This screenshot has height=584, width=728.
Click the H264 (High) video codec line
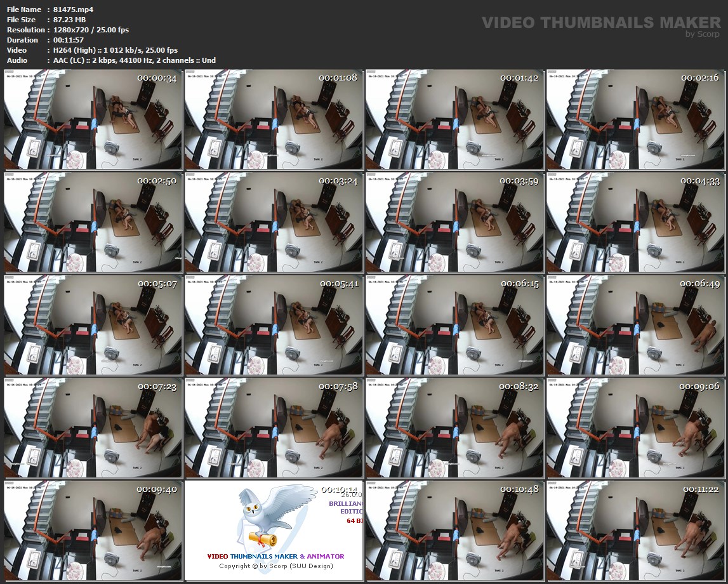116,50
